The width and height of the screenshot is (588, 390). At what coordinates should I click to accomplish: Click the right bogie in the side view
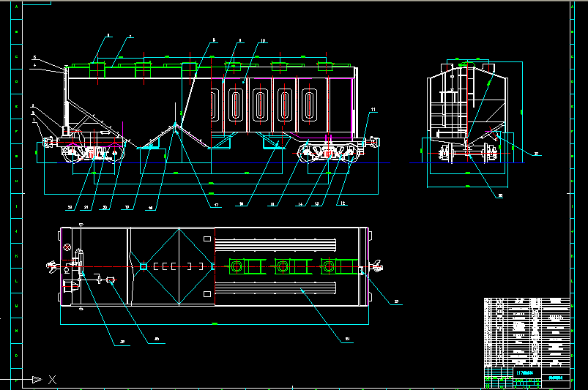[x=330, y=153]
